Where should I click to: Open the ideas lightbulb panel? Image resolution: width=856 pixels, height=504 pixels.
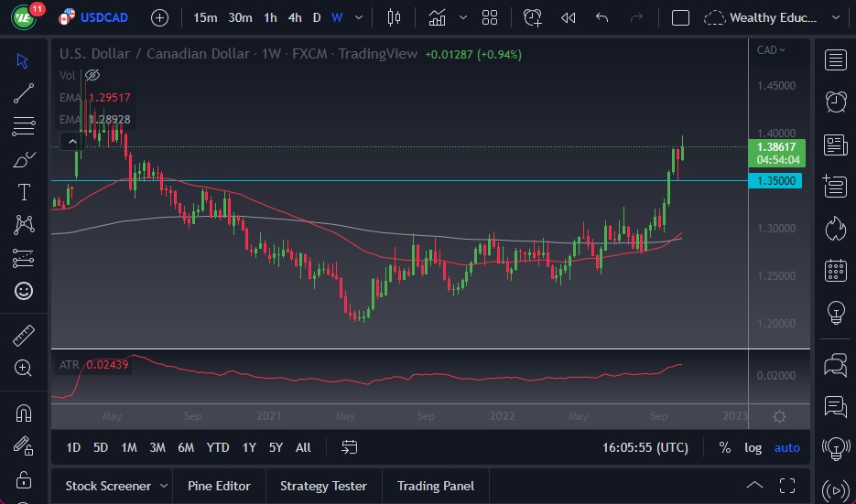click(x=835, y=312)
